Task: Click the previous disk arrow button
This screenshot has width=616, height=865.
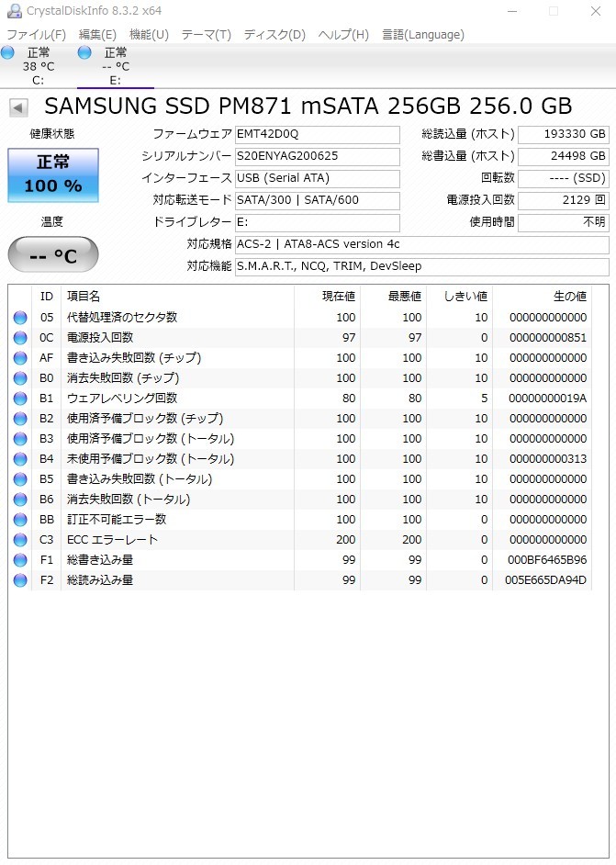Action: (18, 107)
